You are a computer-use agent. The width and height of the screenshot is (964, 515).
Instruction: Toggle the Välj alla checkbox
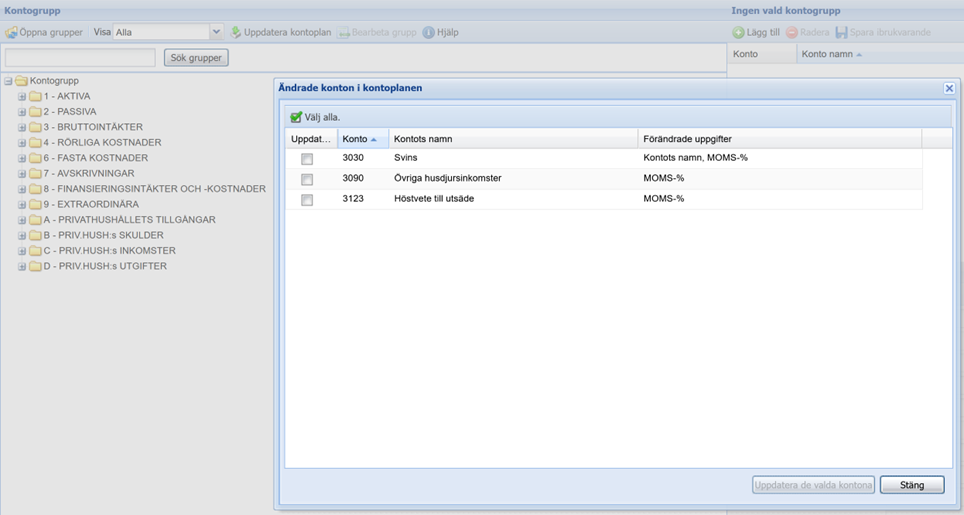point(296,117)
